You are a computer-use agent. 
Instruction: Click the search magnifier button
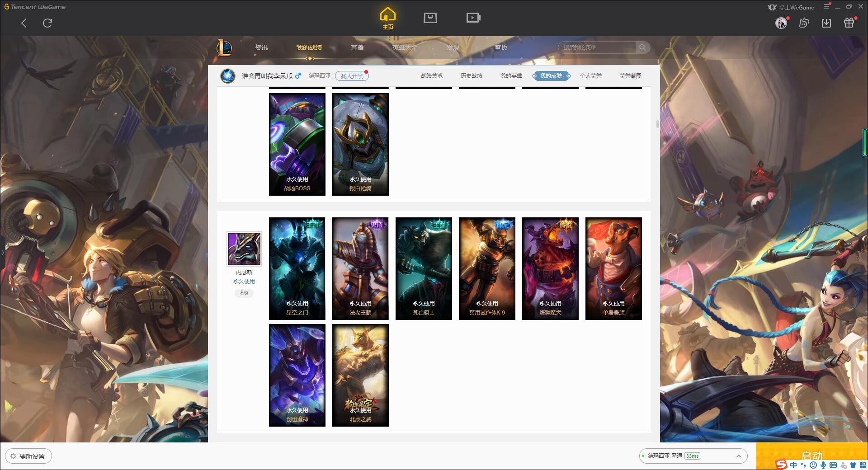click(x=642, y=47)
